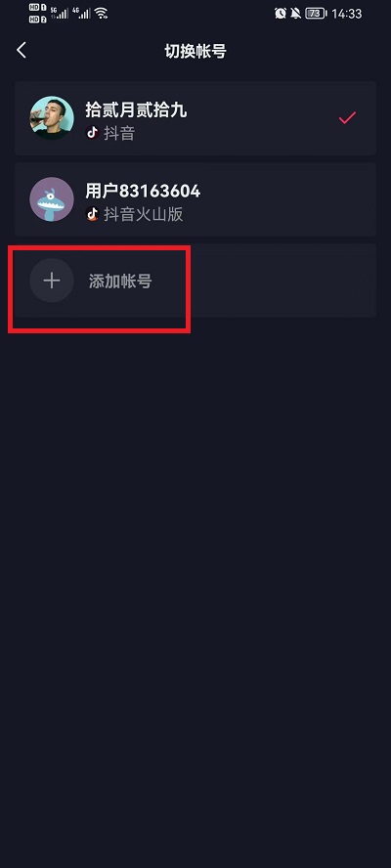Tap the 切换帐号 page title
The height and width of the screenshot is (868, 391).
(195, 51)
